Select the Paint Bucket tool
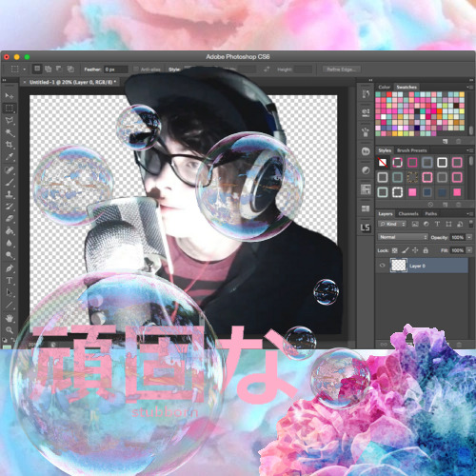Viewport: 476px width, 476px height. point(10,230)
